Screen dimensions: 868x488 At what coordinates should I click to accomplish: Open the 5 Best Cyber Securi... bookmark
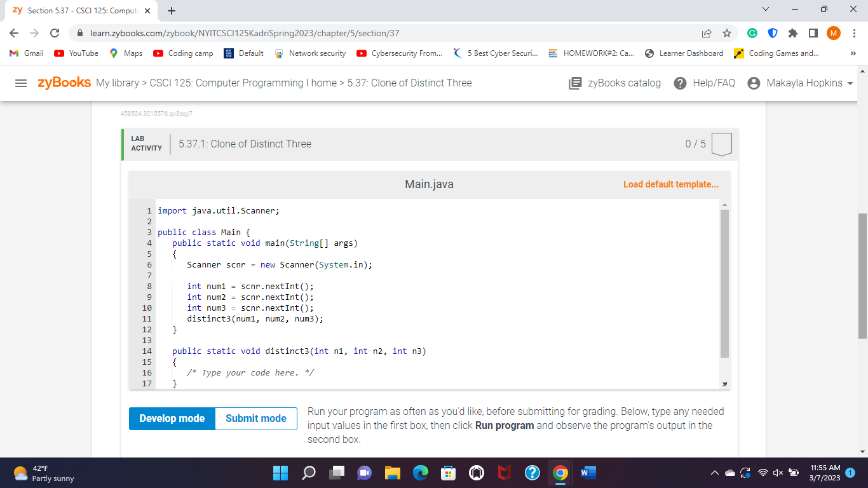coord(496,53)
